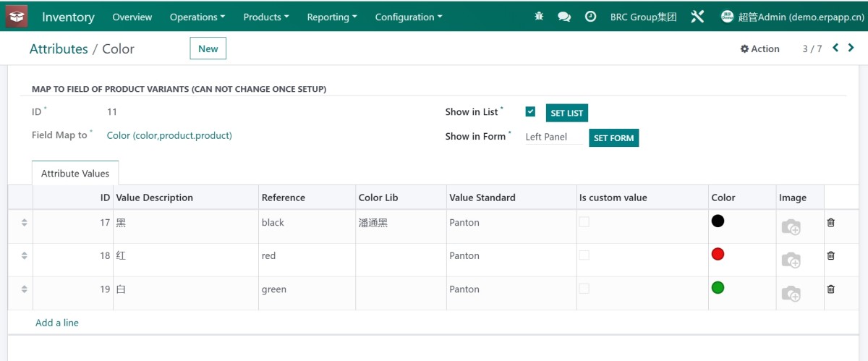Go to the next record arrow
Screen dimensions: 868x361
tap(851, 48)
